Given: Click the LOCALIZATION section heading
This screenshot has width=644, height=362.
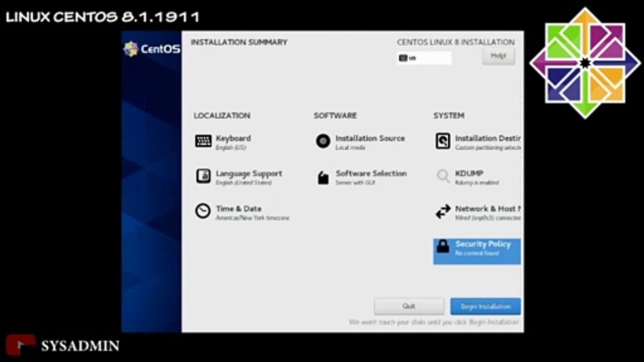Looking at the screenshot, I should click(222, 116).
